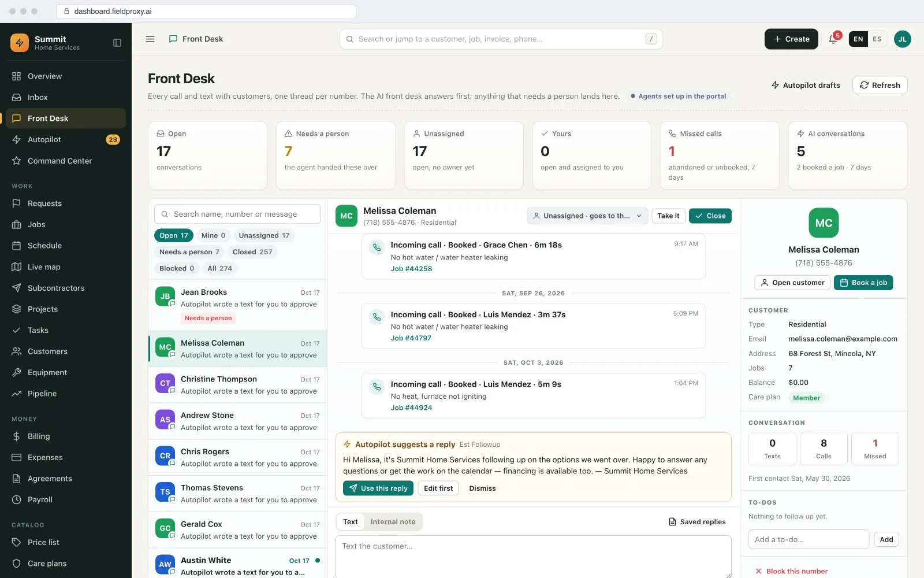
Task: Open Jobs in the sidebar
Action: 66,225
